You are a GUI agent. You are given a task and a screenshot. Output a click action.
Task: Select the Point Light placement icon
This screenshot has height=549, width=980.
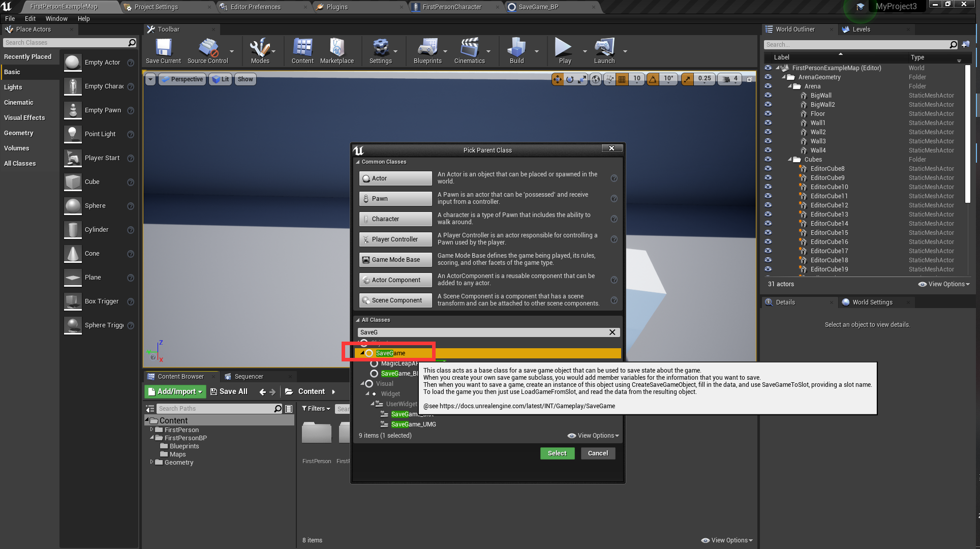pyautogui.click(x=73, y=134)
